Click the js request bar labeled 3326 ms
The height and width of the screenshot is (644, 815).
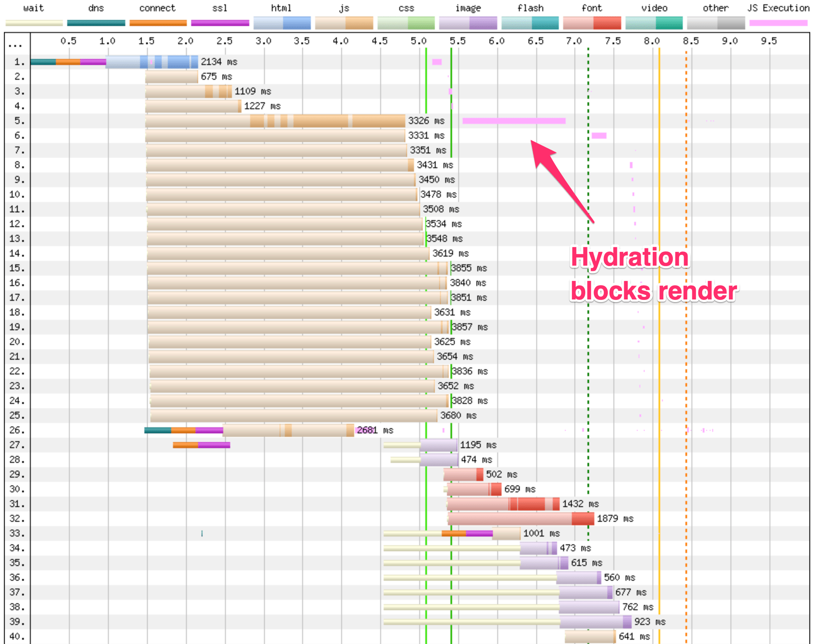click(x=275, y=121)
